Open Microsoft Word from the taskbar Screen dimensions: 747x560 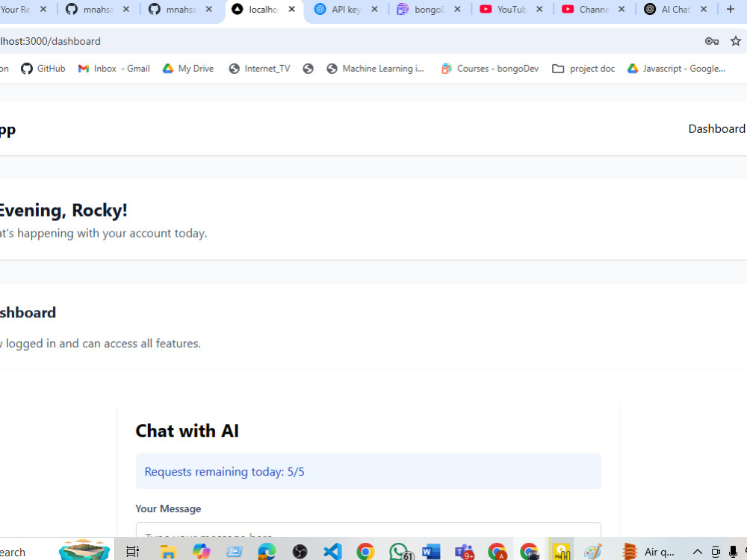(431, 552)
